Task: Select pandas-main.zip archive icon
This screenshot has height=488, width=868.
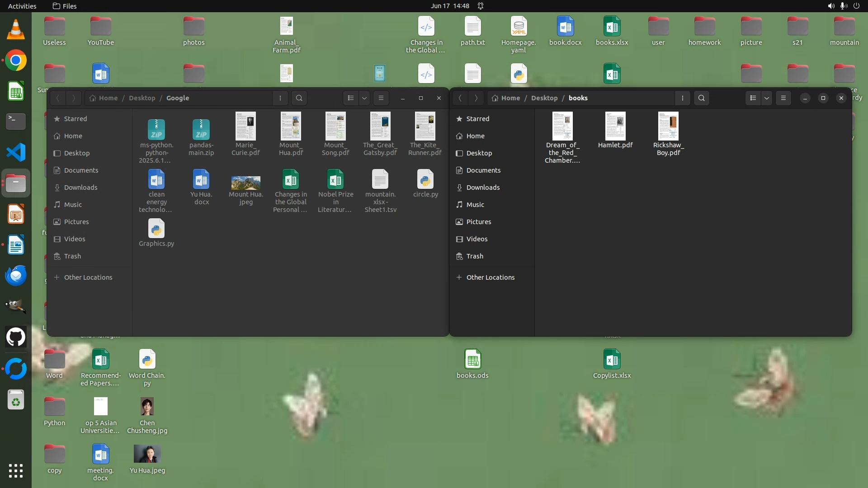Action: click(x=201, y=130)
